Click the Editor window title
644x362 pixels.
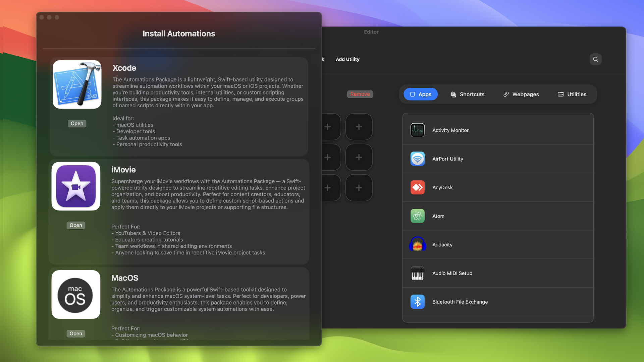click(x=371, y=32)
